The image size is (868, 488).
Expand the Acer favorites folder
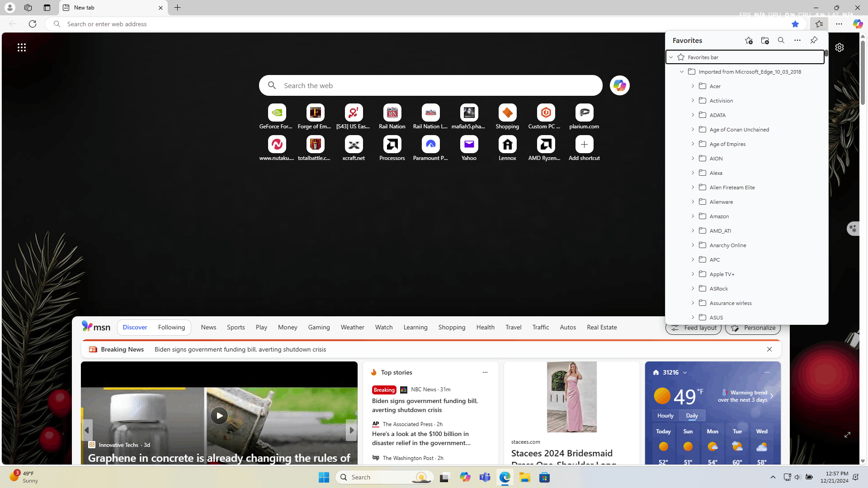pyautogui.click(x=693, y=86)
